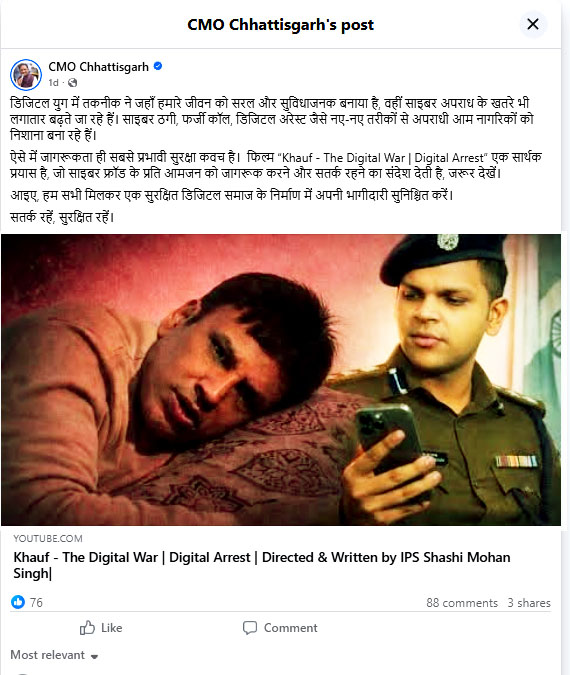570x675 pixels.
Task: Open the 88 comments link
Action: [462, 603]
